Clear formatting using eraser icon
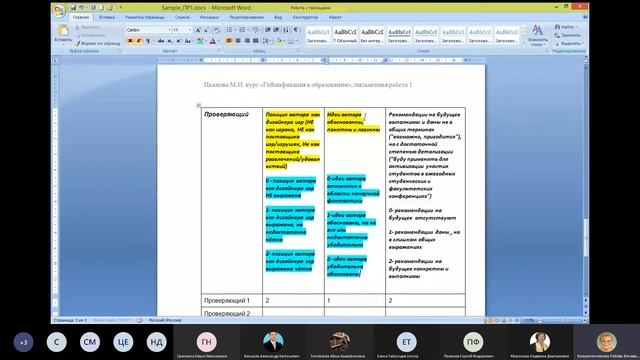The width and height of the screenshot is (640, 360). 217,30
